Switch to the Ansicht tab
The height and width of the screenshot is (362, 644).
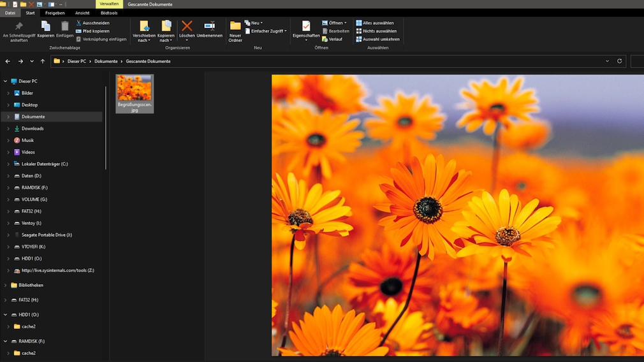(82, 13)
